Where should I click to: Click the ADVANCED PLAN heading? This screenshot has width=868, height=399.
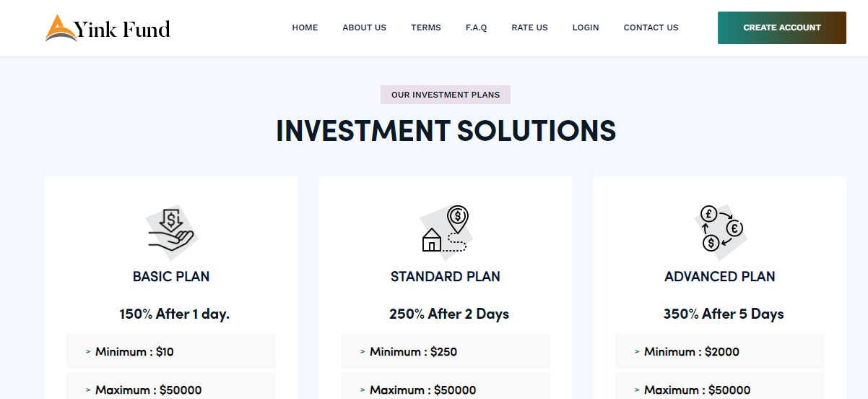[720, 276]
